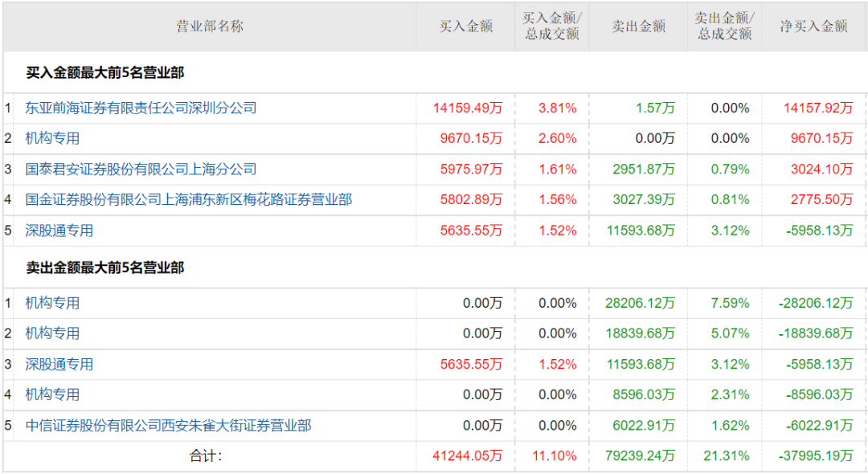Click 深股通专用 link in top-5 buy section
Screen dimensions: 868x474
[x=59, y=231]
